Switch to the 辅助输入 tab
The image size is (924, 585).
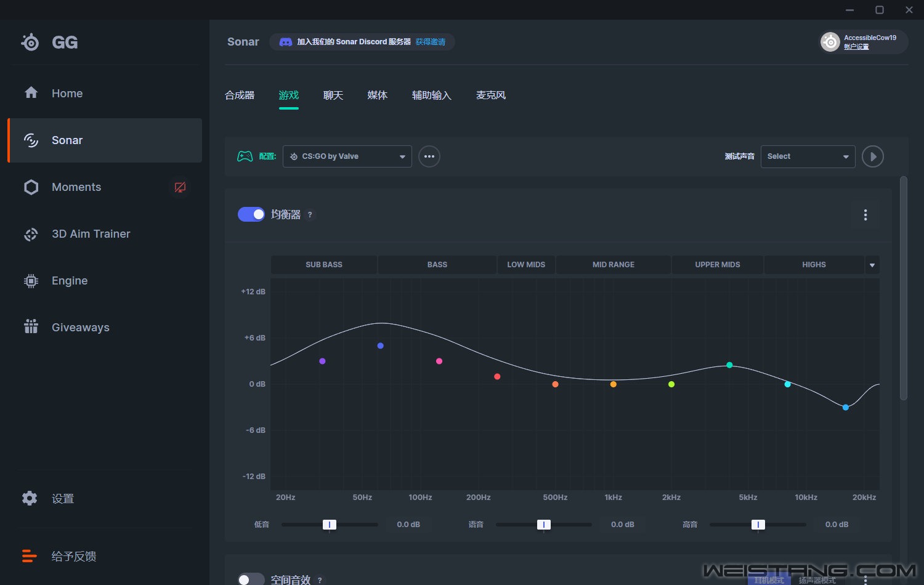click(432, 95)
